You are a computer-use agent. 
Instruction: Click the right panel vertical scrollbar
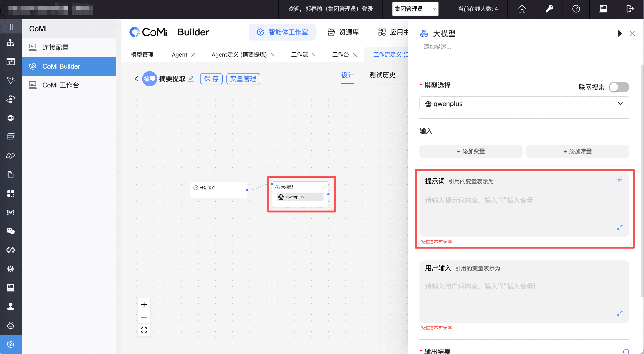point(642,181)
